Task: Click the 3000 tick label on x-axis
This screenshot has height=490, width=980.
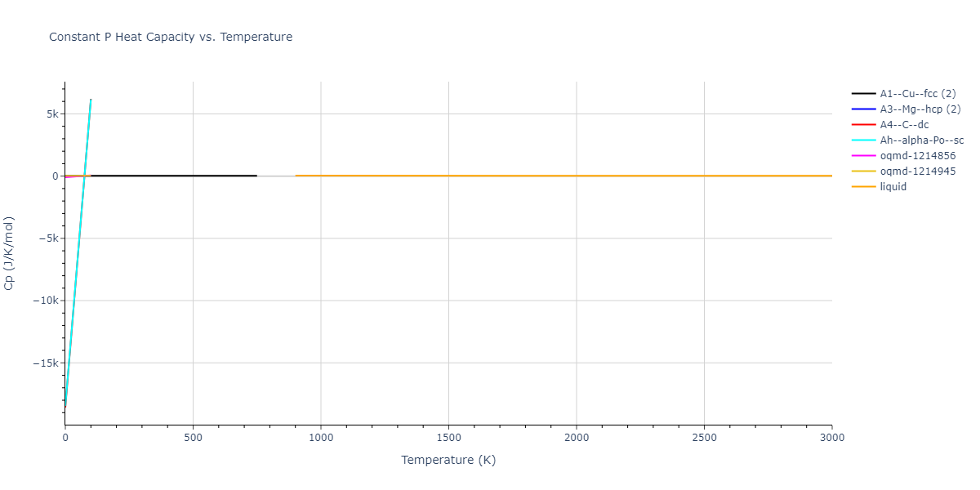Action: coord(831,438)
